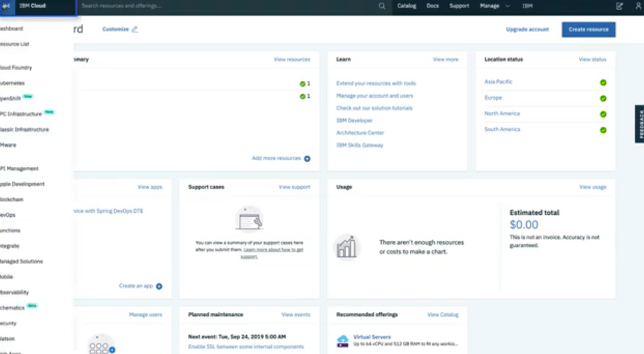
Task: Open Observability in the sidebar
Action: (x=14, y=292)
